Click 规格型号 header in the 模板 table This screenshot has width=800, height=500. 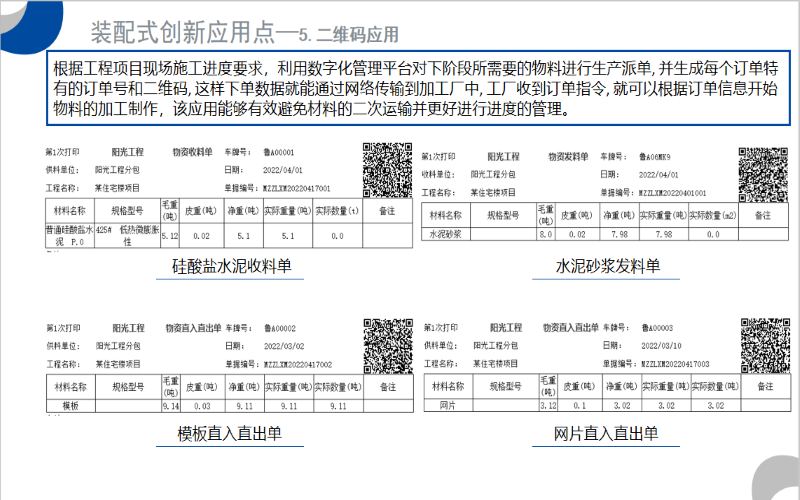click(128, 387)
